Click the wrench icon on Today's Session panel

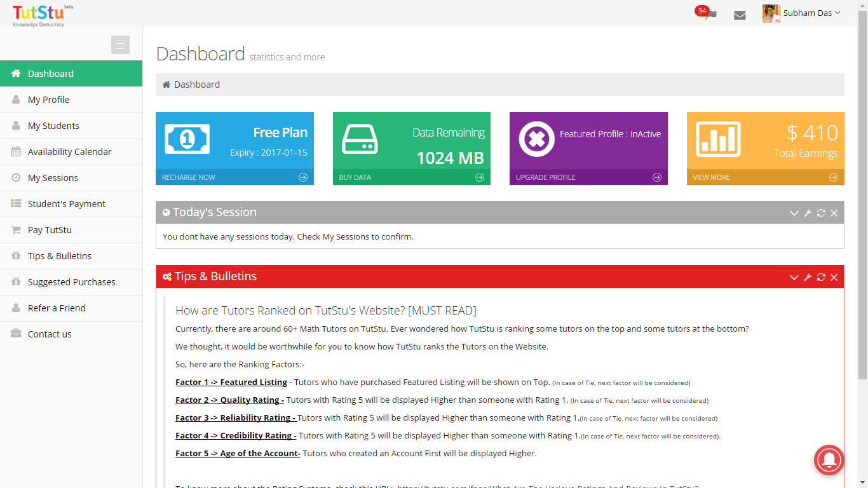point(808,213)
